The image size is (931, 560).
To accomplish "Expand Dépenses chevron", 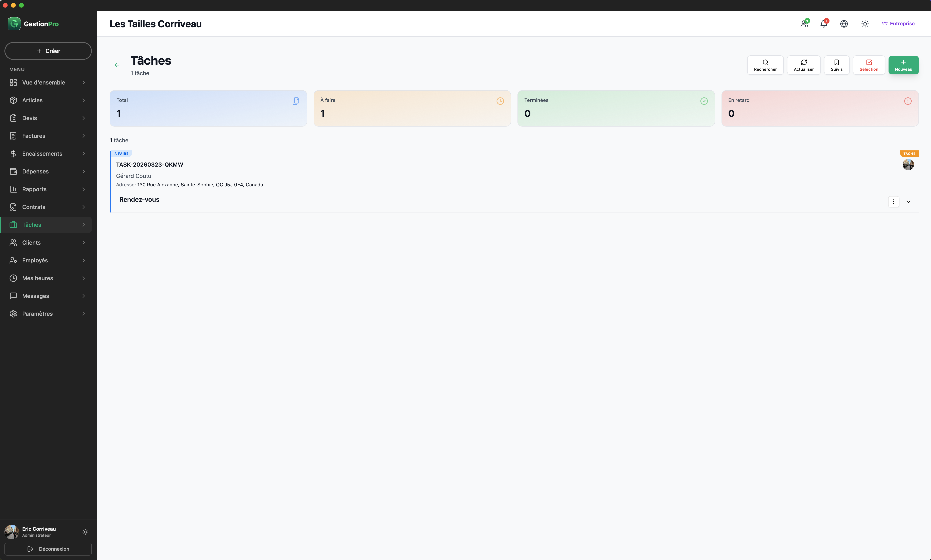I will point(83,171).
